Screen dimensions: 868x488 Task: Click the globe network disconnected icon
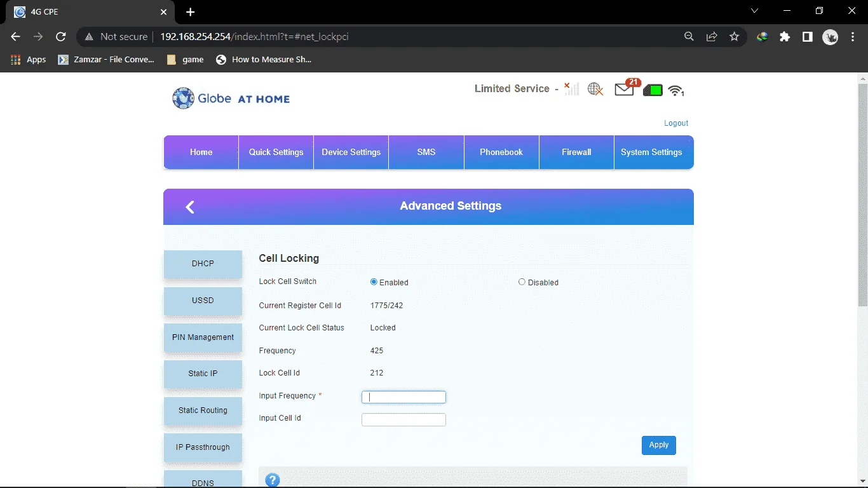point(595,89)
